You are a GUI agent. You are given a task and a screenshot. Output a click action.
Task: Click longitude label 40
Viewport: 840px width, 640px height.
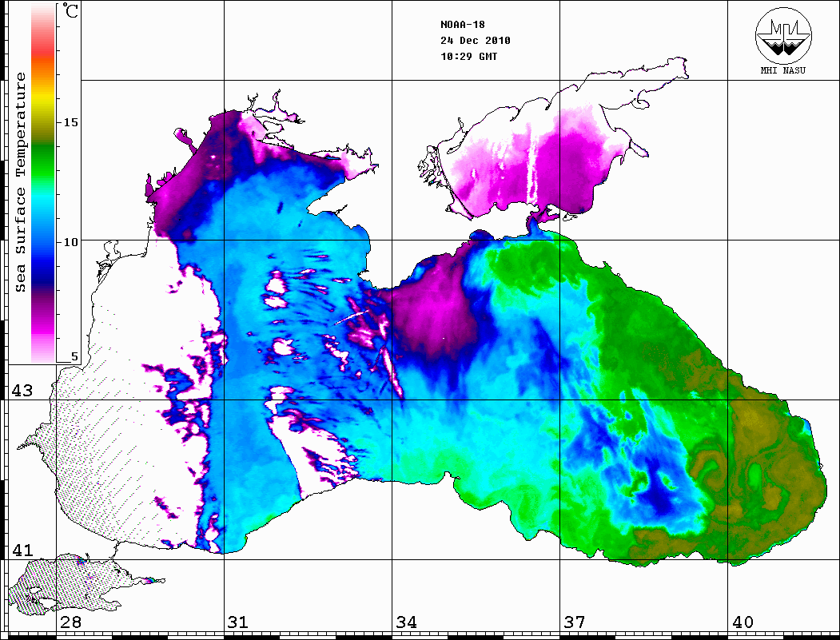tap(742, 622)
